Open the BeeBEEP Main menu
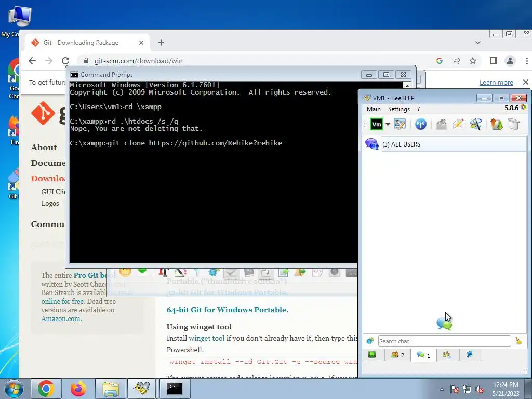532x399 pixels. [x=374, y=109]
